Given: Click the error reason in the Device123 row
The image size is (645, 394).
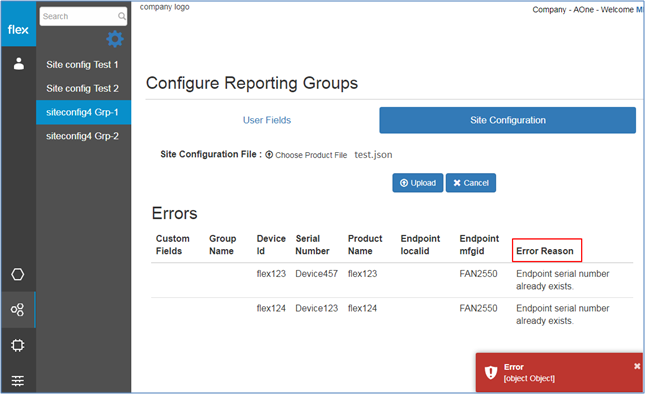Looking at the screenshot, I should click(563, 314).
